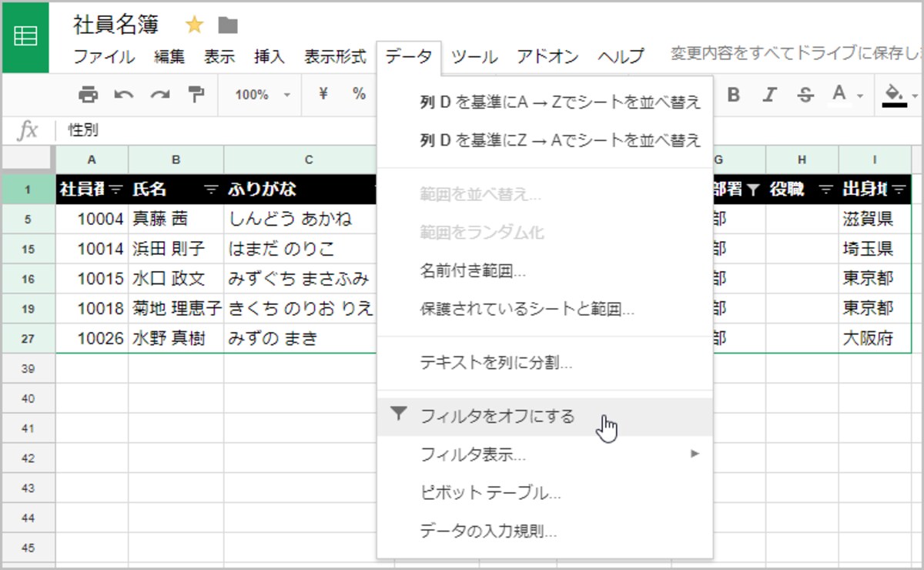Open filter dropdown on 出身地 header

(x=898, y=189)
